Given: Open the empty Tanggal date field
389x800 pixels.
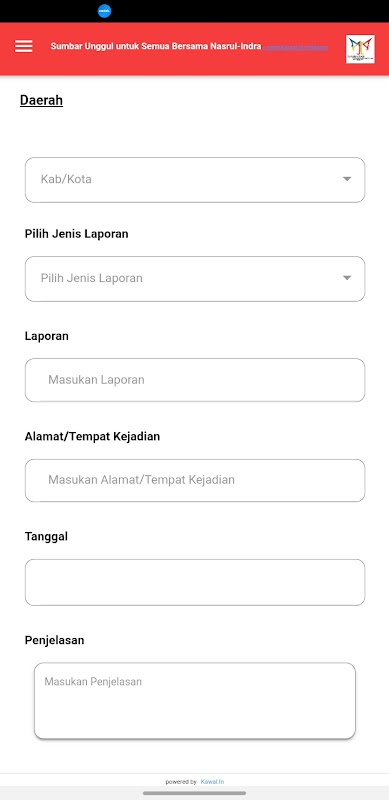Looking at the screenshot, I should coord(195,582).
